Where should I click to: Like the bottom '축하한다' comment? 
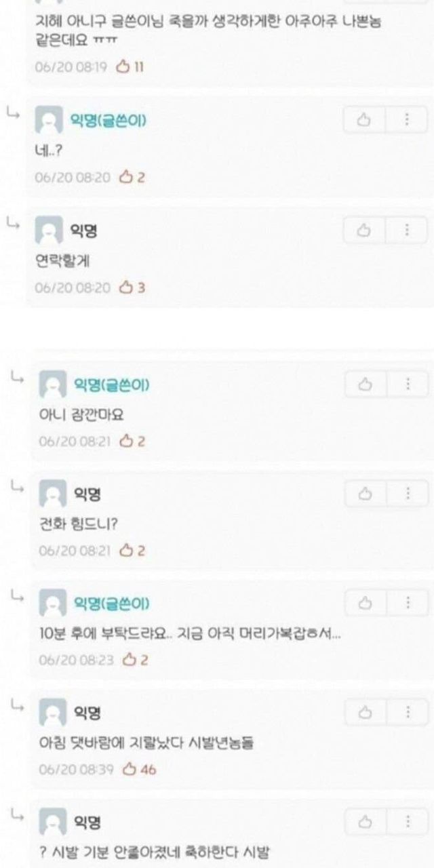point(366,823)
